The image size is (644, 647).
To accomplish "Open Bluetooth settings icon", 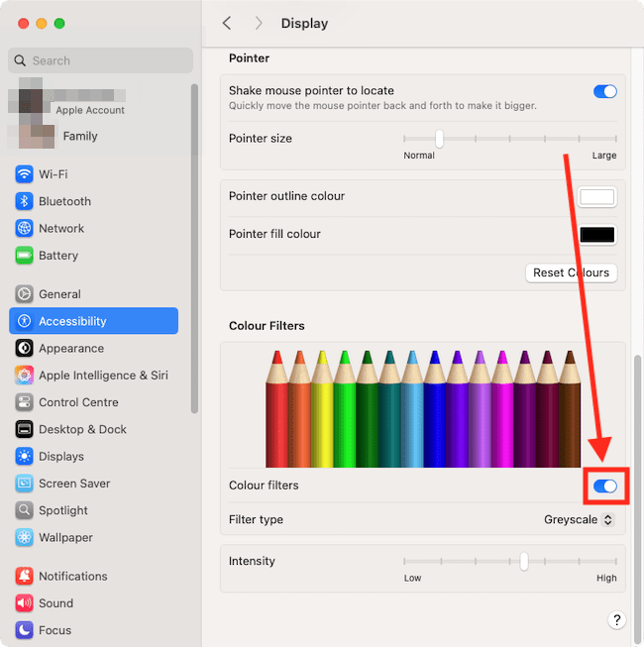I will coord(25,201).
